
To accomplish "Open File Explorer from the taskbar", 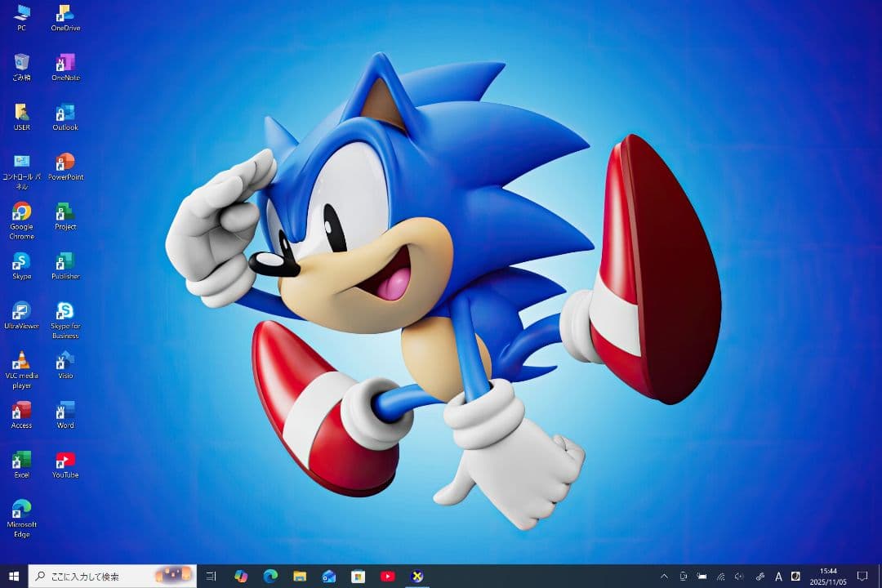I will point(300,577).
